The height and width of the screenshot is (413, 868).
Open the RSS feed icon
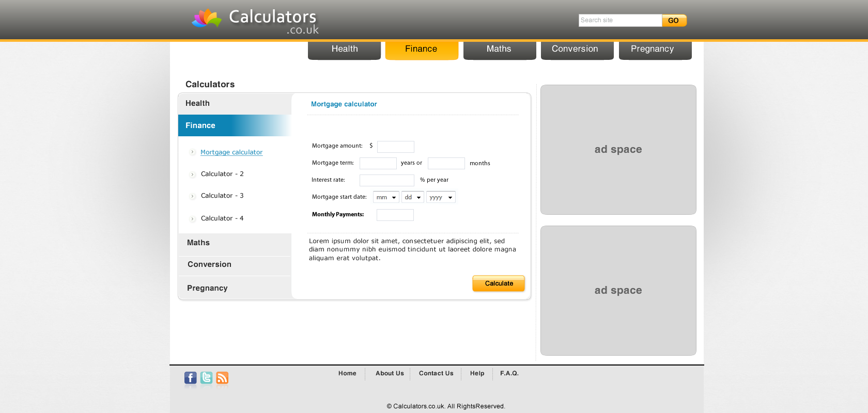point(222,378)
